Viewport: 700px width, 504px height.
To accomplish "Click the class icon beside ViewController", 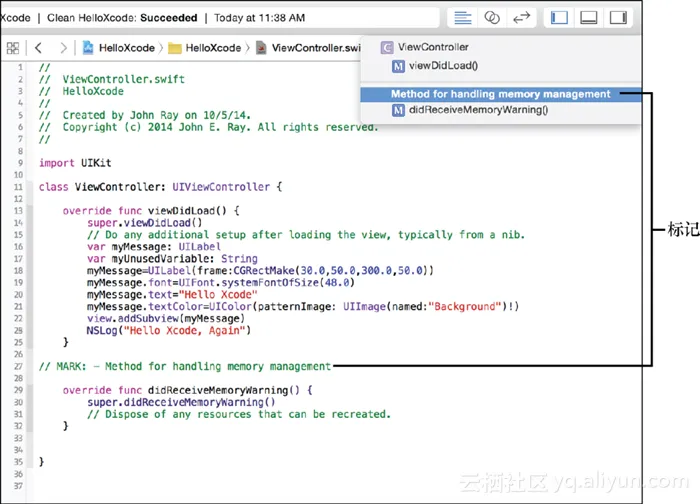I will [x=387, y=47].
